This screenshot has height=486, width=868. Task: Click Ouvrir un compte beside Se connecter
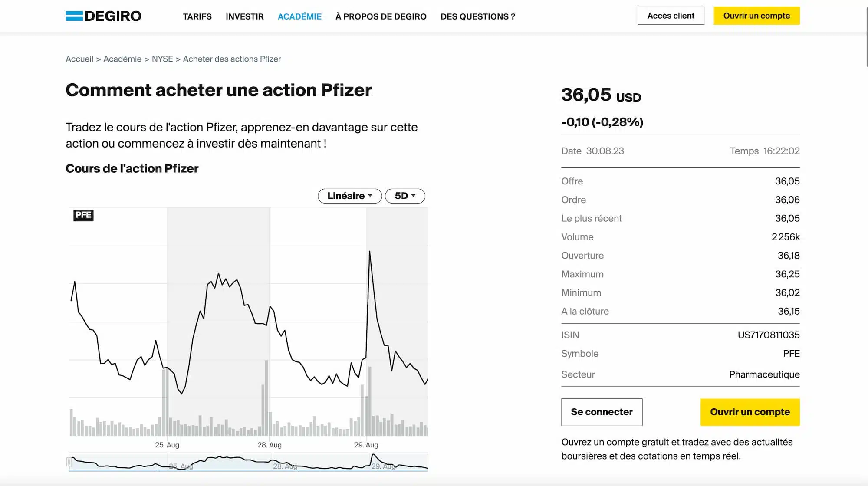click(750, 412)
